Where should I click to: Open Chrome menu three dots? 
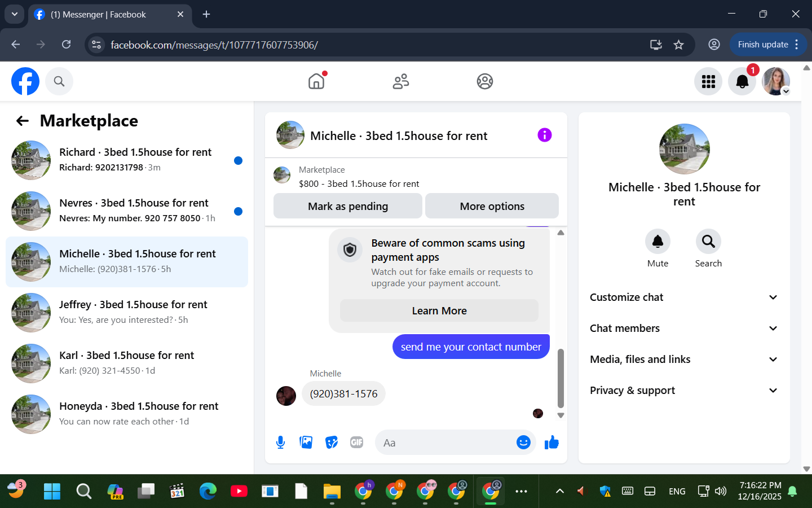pos(797,45)
